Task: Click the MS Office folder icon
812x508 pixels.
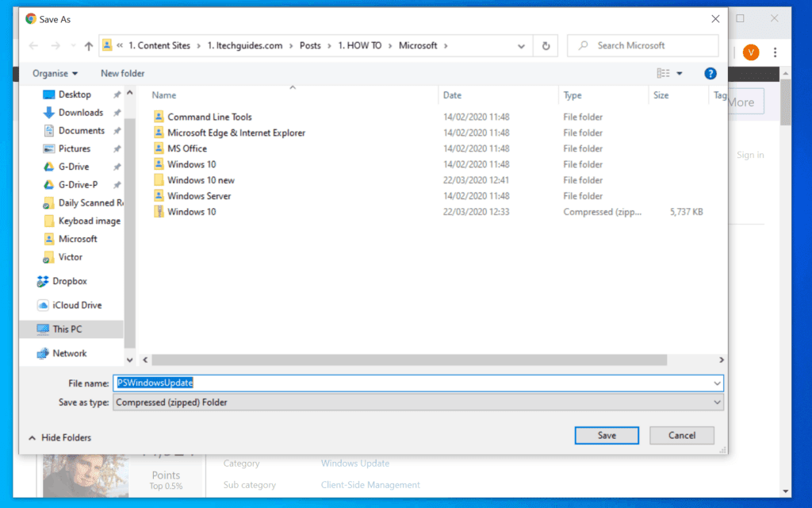Action: (159, 148)
